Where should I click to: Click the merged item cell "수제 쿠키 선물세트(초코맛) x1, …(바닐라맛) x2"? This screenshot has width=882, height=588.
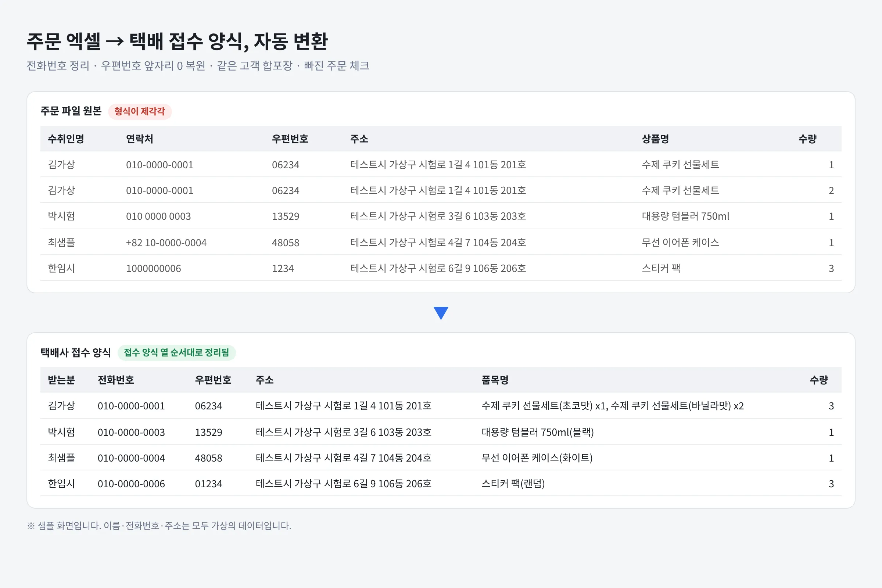point(612,406)
